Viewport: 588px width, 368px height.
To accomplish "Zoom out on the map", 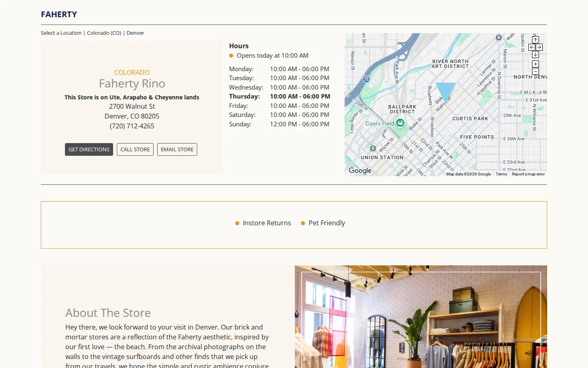I will tap(535, 72).
